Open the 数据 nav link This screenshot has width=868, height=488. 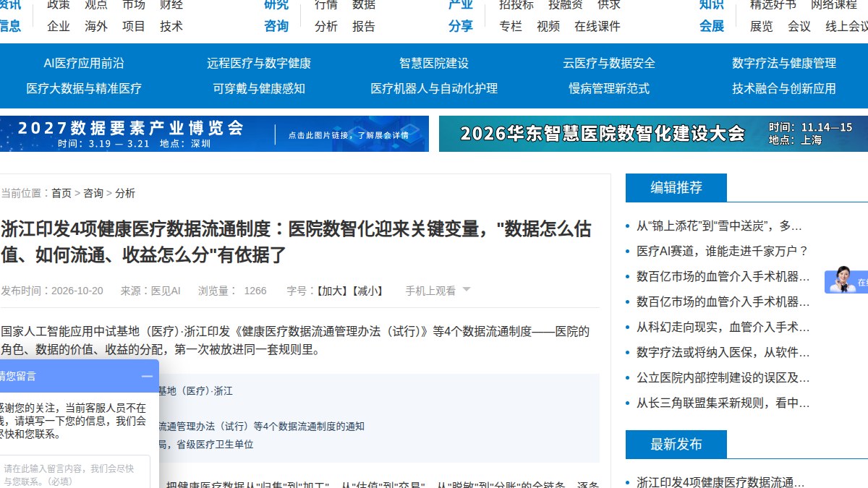point(364,4)
